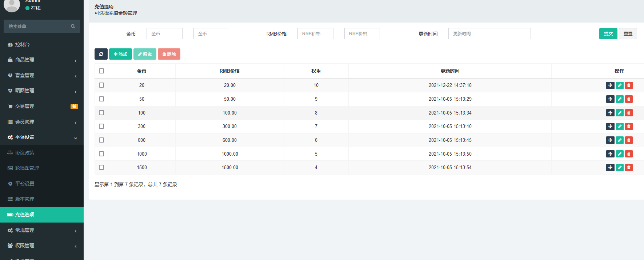The width and height of the screenshot is (644, 260).
Task: Expand the 晒图管理 menu
Action: click(x=42, y=91)
